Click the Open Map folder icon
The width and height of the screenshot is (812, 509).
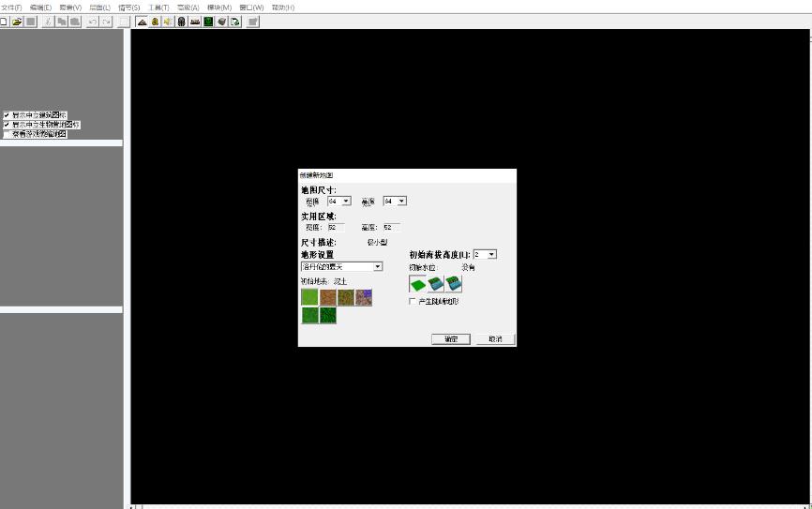tap(17, 22)
